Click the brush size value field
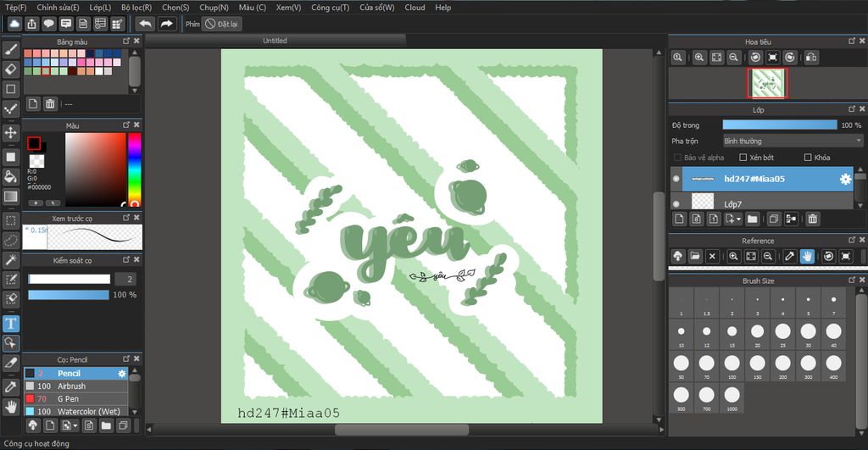This screenshot has height=450, width=868. point(125,279)
